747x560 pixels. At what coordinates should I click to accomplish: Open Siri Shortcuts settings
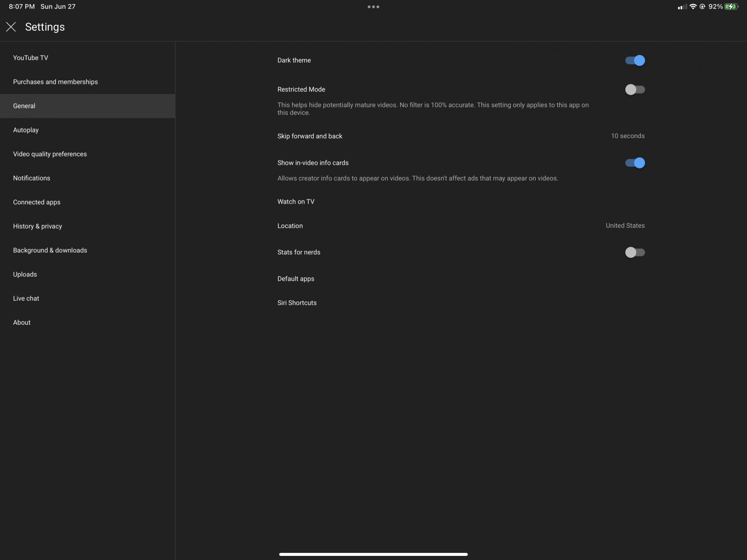pyautogui.click(x=297, y=303)
